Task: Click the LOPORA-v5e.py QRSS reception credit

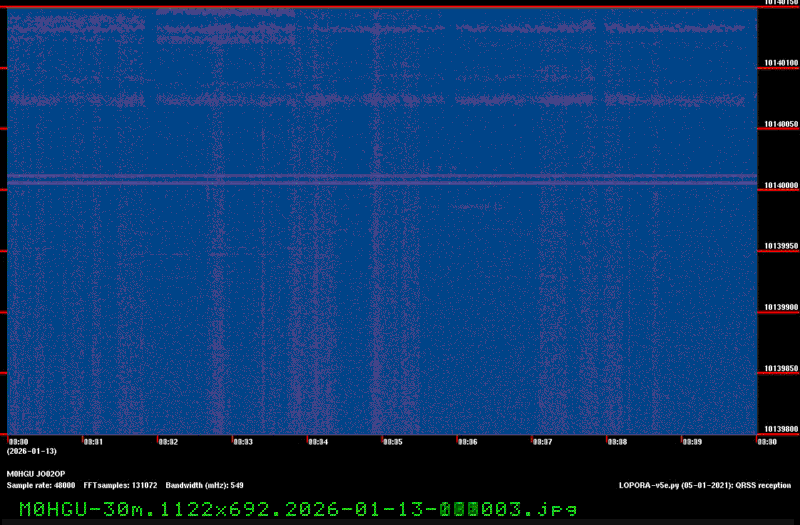Action: tap(704, 485)
